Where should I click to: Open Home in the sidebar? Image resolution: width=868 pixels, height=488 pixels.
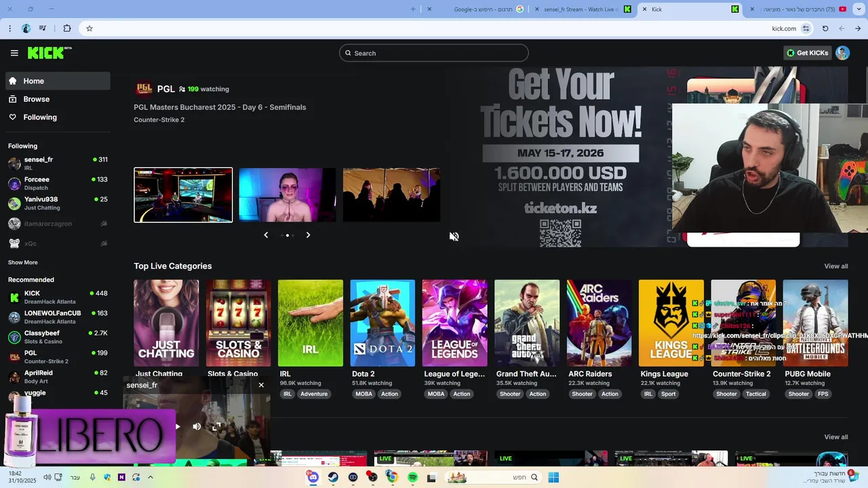[x=58, y=81]
